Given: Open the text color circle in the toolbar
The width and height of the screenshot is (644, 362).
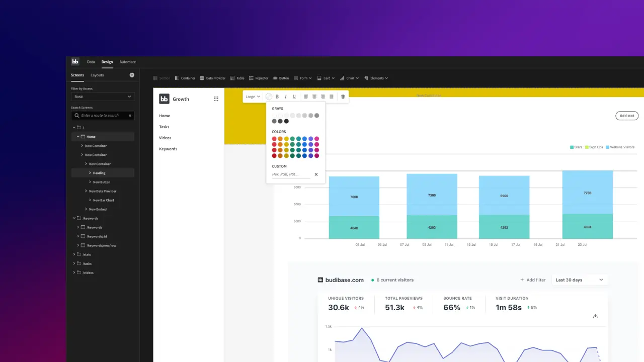Looking at the screenshot, I should pyautogui.click(x=269, y=97).
